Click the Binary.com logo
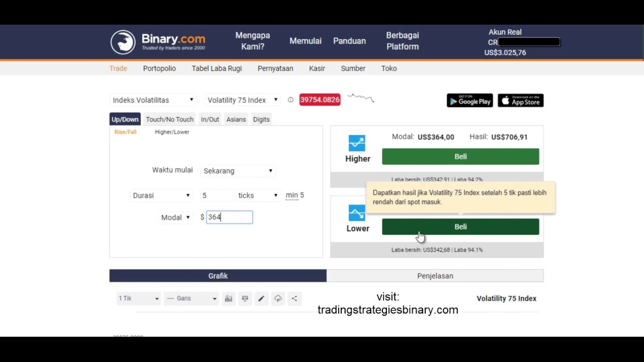Screen dimensions: 644x362 [158, 42]
